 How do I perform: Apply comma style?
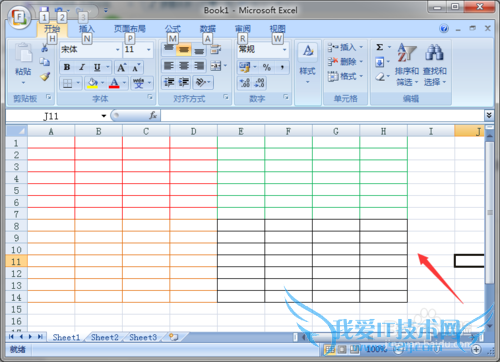(282, 67)
